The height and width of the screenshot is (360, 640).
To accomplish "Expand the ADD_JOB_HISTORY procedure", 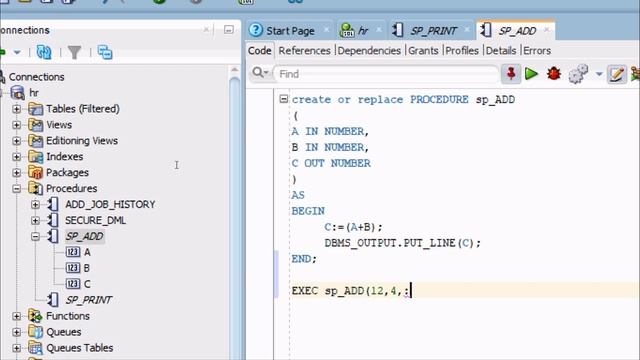I will 36,204.
